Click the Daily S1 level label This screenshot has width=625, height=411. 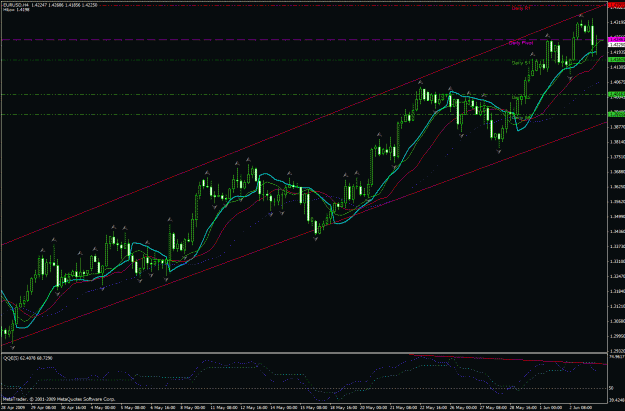pos(521,63)
